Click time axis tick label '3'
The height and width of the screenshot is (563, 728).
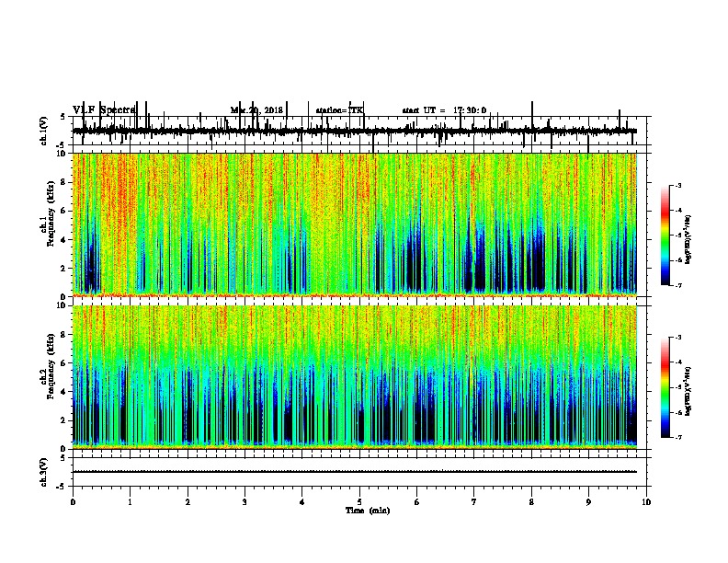(x=245, y=502)
